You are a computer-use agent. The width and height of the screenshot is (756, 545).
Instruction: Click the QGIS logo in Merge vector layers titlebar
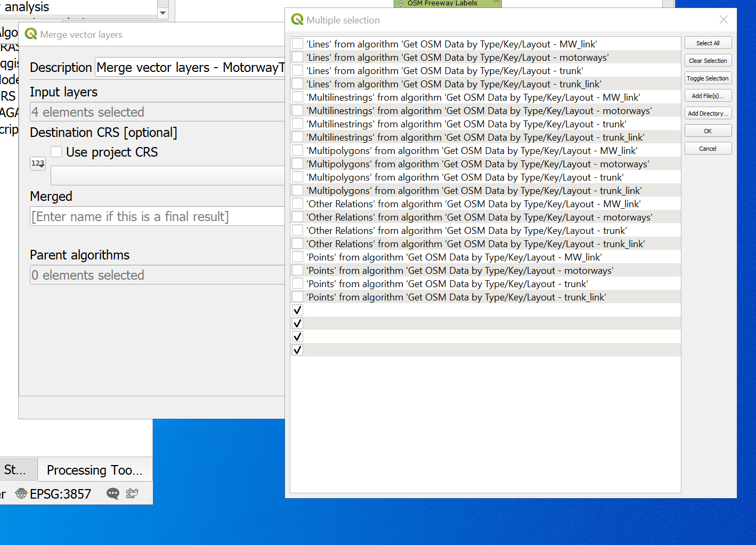coord(30,34)
